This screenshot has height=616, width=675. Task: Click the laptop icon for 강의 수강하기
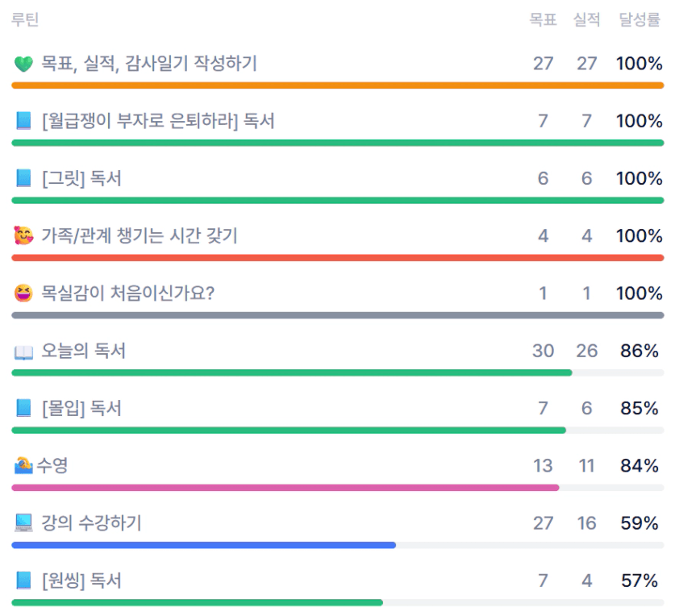coord(23,523)
